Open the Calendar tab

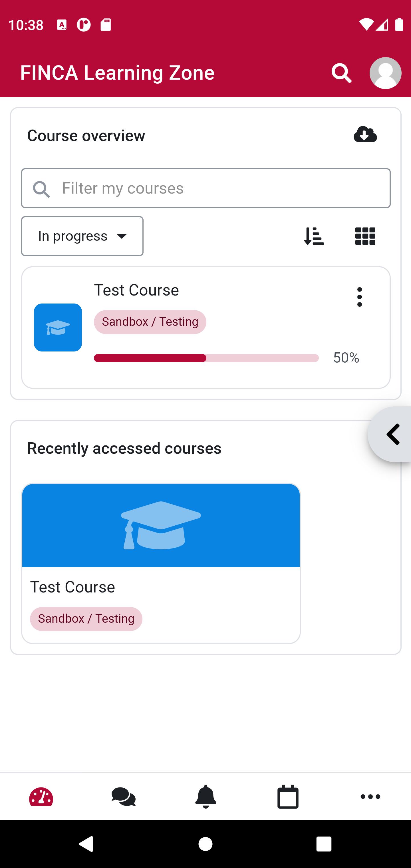[x=288, y=797]
